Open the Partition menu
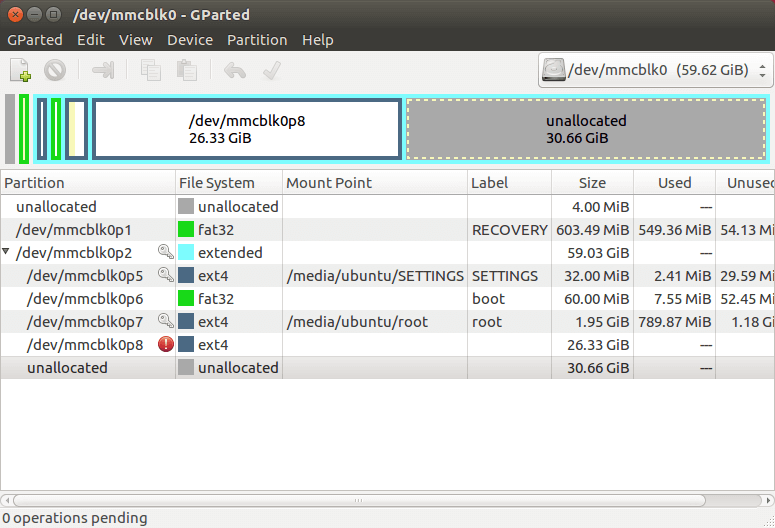775x528 pixels. 257,40
